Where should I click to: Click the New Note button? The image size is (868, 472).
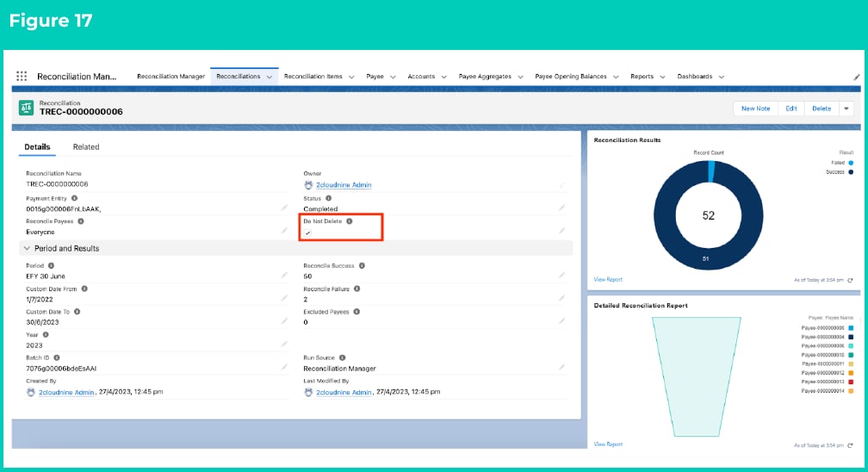756,109
